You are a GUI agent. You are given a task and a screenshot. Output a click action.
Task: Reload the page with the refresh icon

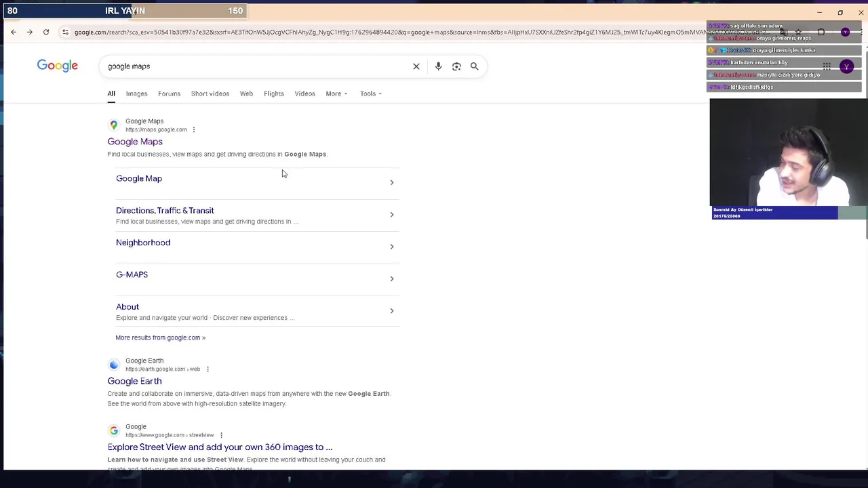[x=46, y=32]
